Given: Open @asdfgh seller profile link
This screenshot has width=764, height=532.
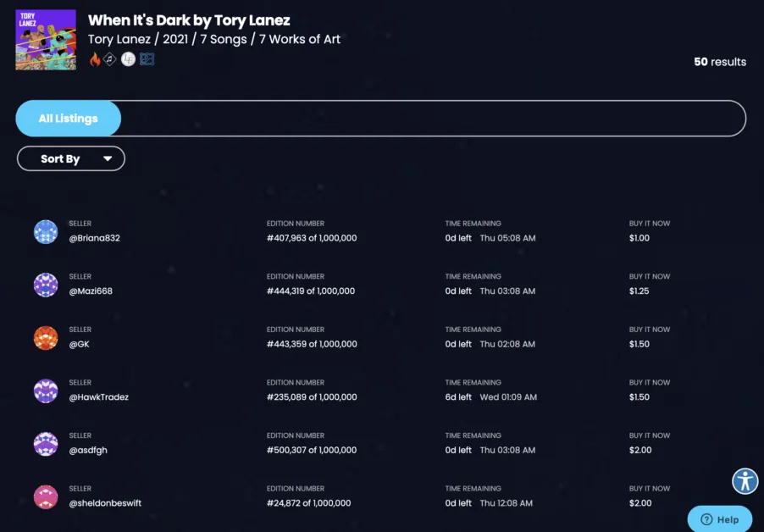Looking at the screenshot, I should (88, 451).
